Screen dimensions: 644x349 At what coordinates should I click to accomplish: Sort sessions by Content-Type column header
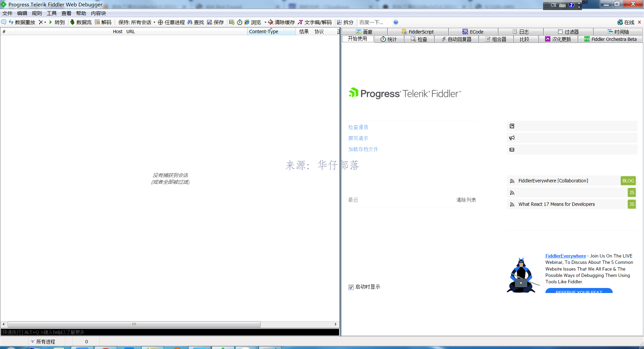tap(271, 32)
